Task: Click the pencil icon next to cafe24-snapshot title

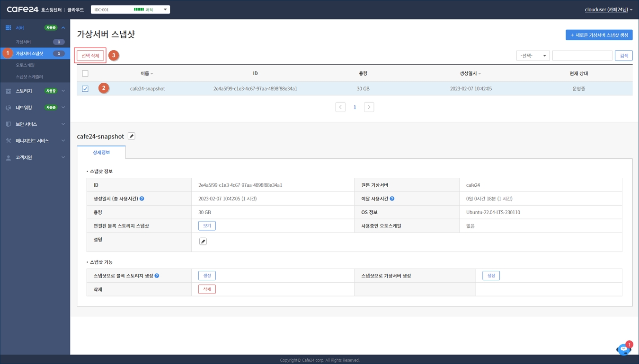Action: pos(132,136)
